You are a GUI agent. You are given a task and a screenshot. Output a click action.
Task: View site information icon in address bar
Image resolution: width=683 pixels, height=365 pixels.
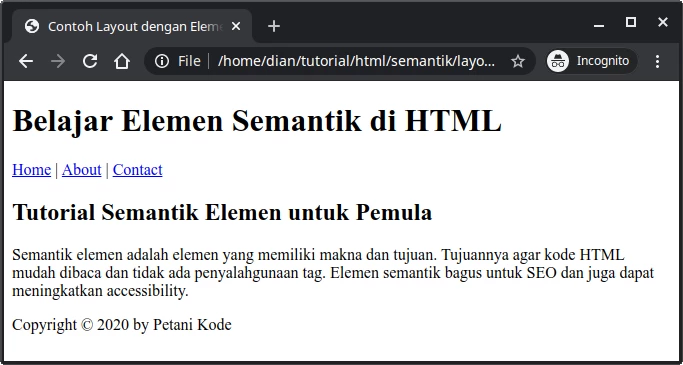[x=162, y=61]
